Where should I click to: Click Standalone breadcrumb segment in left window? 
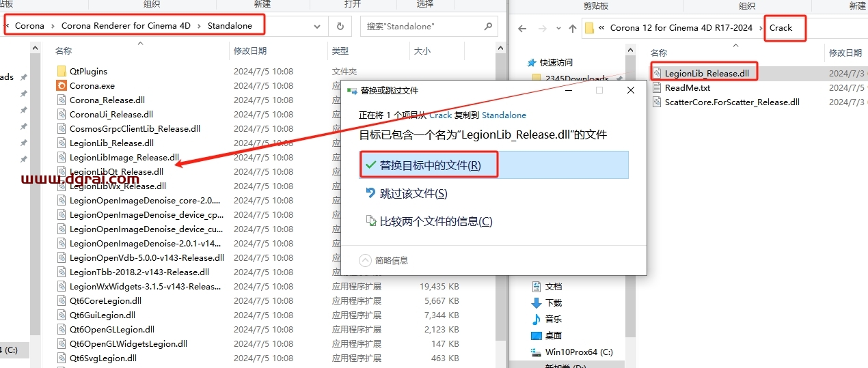(230, 26)
